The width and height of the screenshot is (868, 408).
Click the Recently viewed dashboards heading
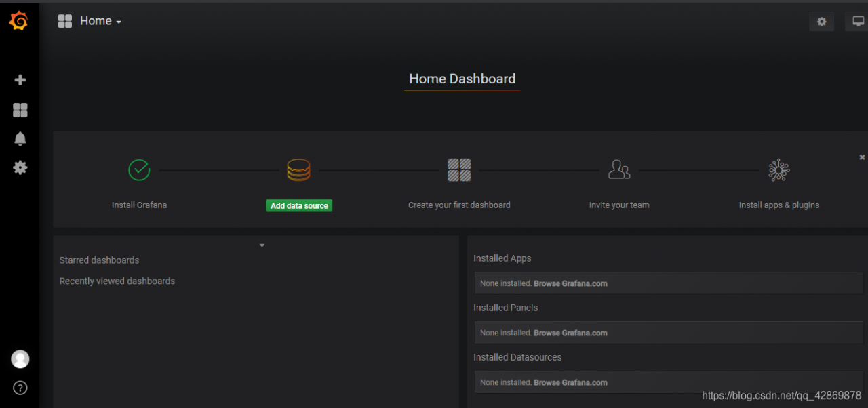point(117,281)
